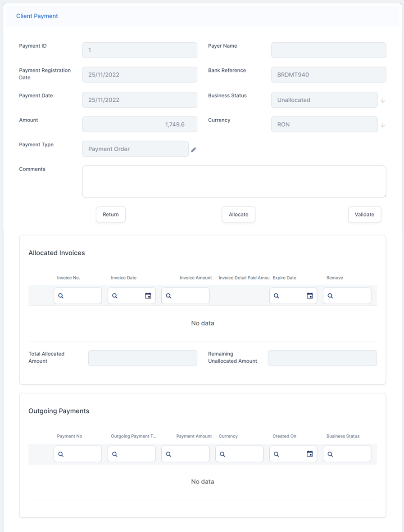Viewport: 404px width, 532px height.
Task: Click search icon in Invoice Amount filter
Action: tap(168, 296)
